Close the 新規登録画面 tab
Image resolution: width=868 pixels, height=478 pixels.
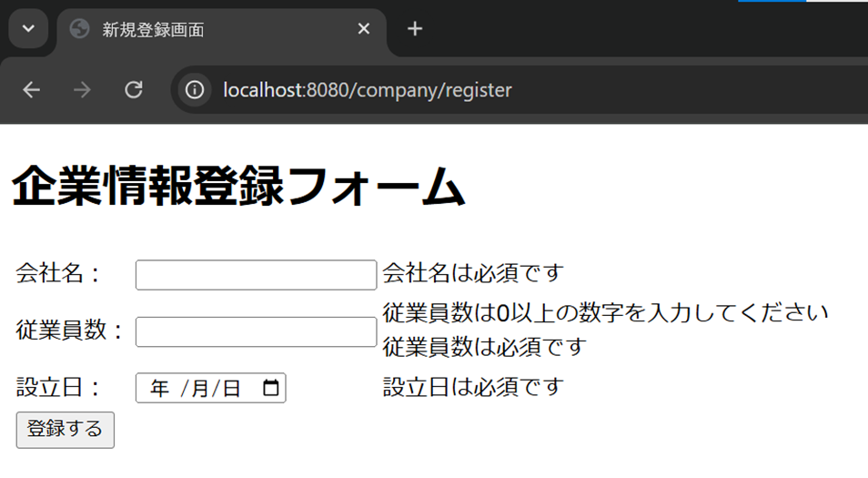(x=364, y=29)
